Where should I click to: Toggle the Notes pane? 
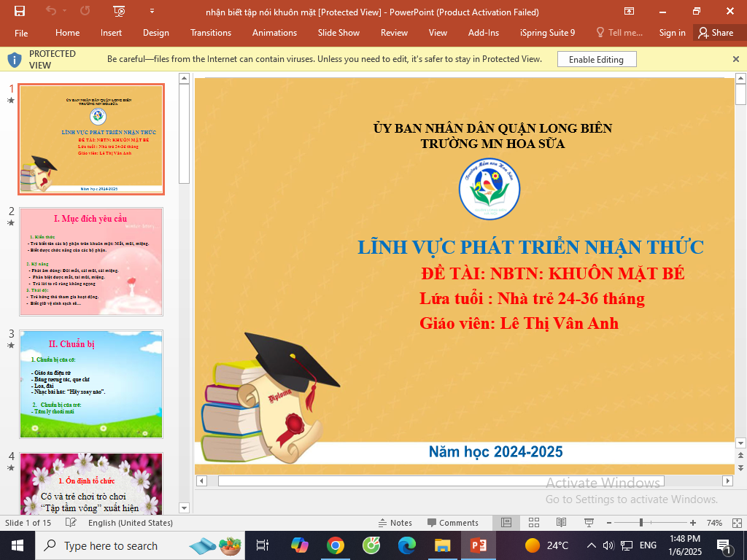pos(395,523)
